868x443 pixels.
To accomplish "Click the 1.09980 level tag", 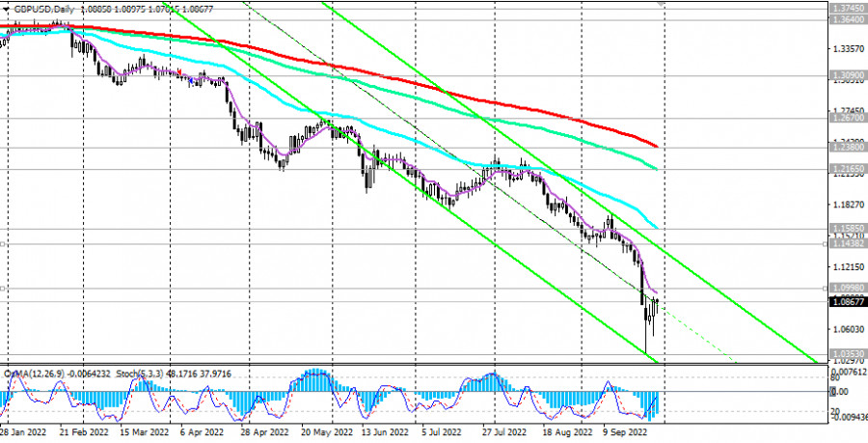I will 845,289.
